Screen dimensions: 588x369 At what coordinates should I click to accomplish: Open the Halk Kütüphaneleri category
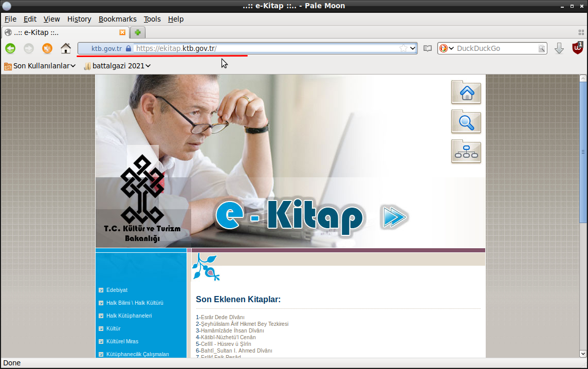pyautogui.click(x=129, y=316)
